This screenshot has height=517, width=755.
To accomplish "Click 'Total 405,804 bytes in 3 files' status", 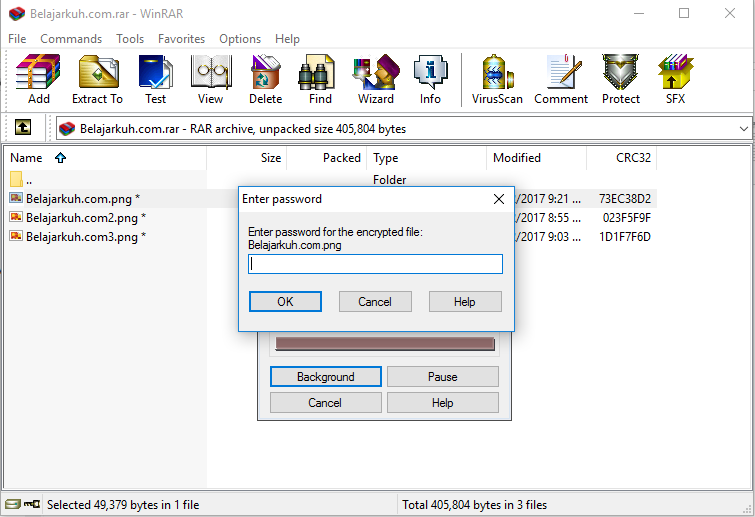I will click(x=474, y=504).
